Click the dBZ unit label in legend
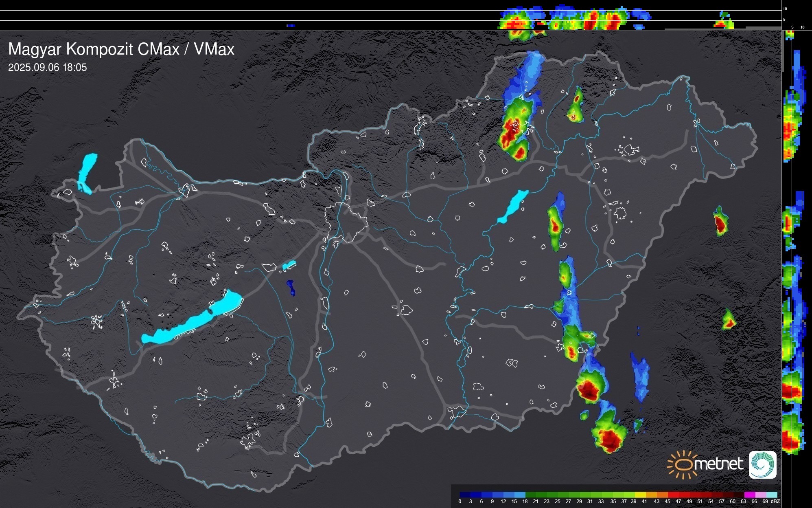The height and width of the screenshot is (508, 812). [x=775, y=501]
